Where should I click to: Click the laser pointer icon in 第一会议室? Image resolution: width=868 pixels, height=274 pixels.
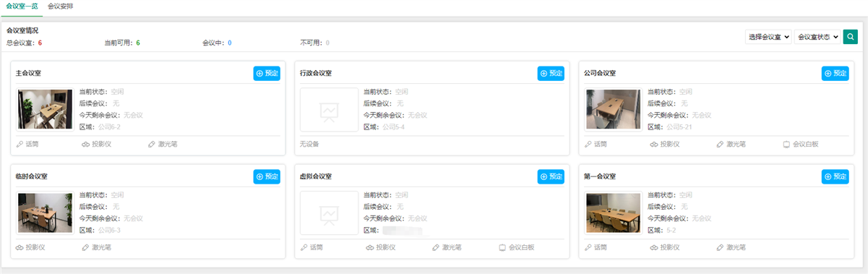tap(720, 248)
